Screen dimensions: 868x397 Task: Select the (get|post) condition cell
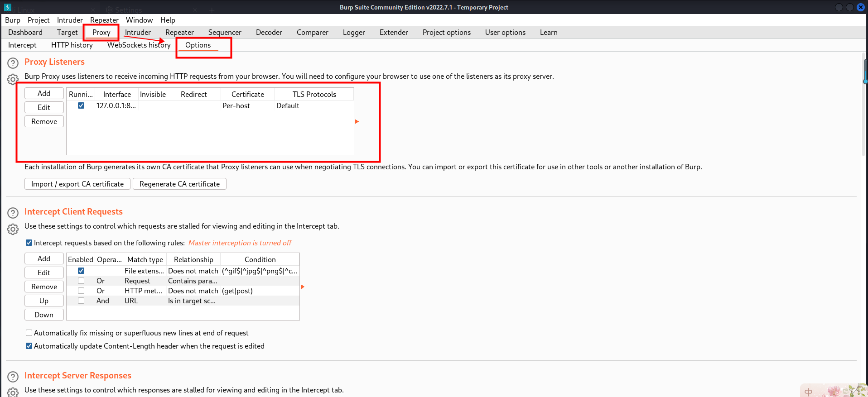(x=260, y=291)
